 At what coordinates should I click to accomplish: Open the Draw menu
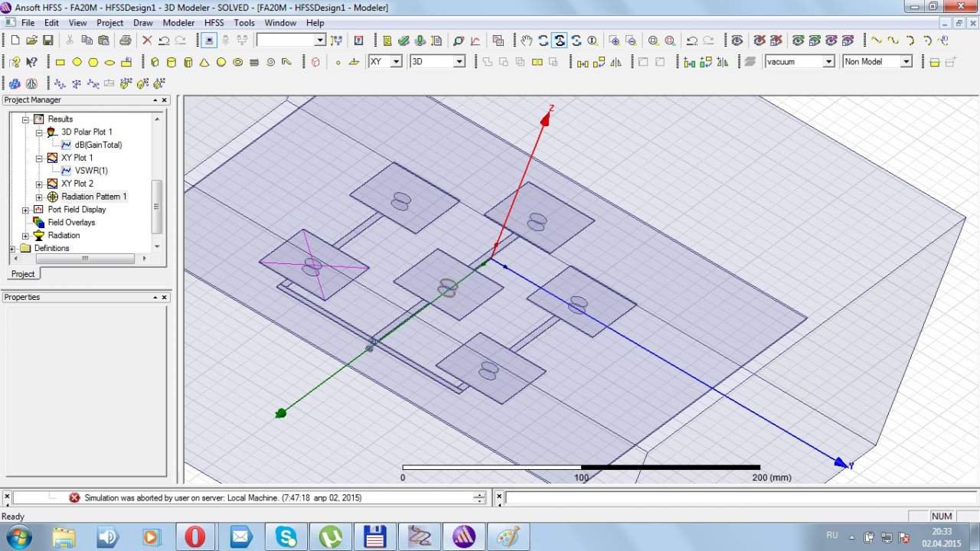coord(143,23)
